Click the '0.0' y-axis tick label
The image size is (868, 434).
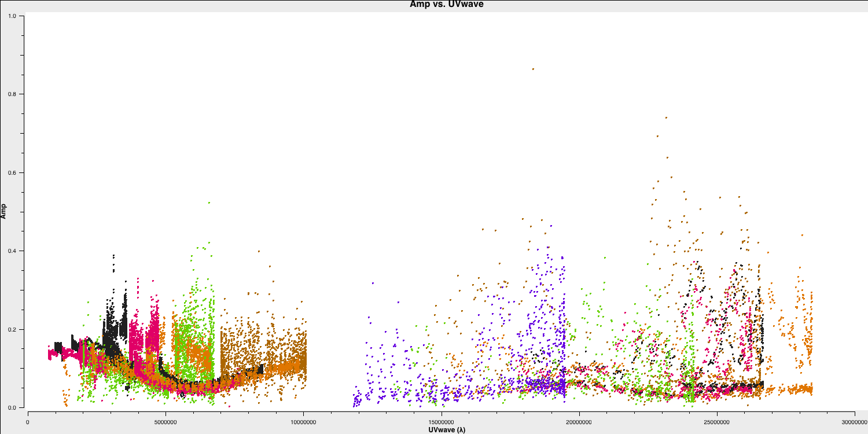click(x=13, y=408)
